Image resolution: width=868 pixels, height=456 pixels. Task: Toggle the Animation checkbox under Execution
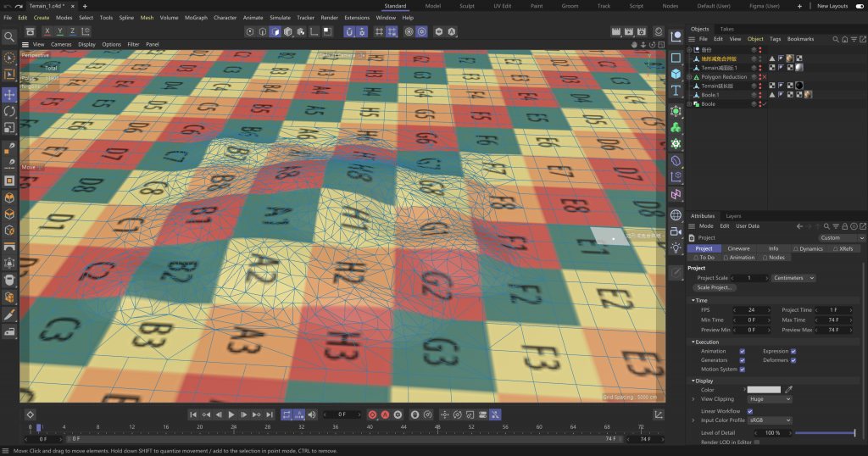[x=743, y=352]
